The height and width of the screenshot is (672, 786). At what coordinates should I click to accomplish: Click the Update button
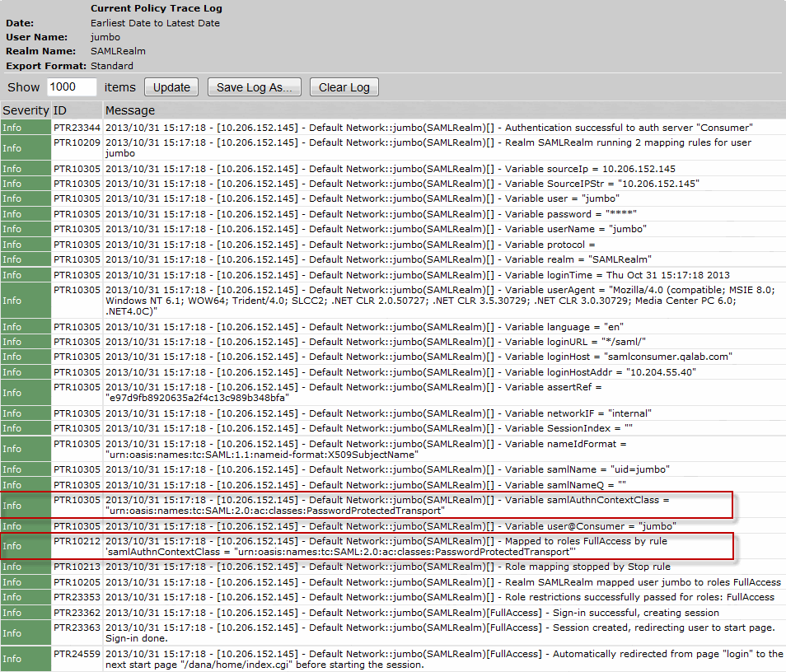click(171, 87)
